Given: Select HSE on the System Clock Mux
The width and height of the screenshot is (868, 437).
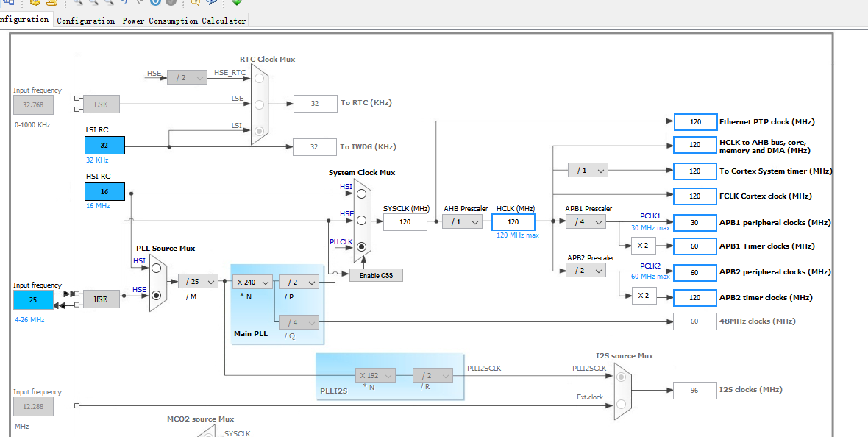Looking at the screenshot, I should (361, 220).
